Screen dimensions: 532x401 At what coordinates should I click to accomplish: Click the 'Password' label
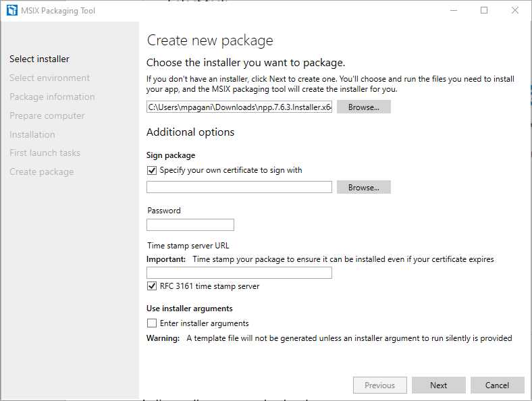tap(164, 211)
